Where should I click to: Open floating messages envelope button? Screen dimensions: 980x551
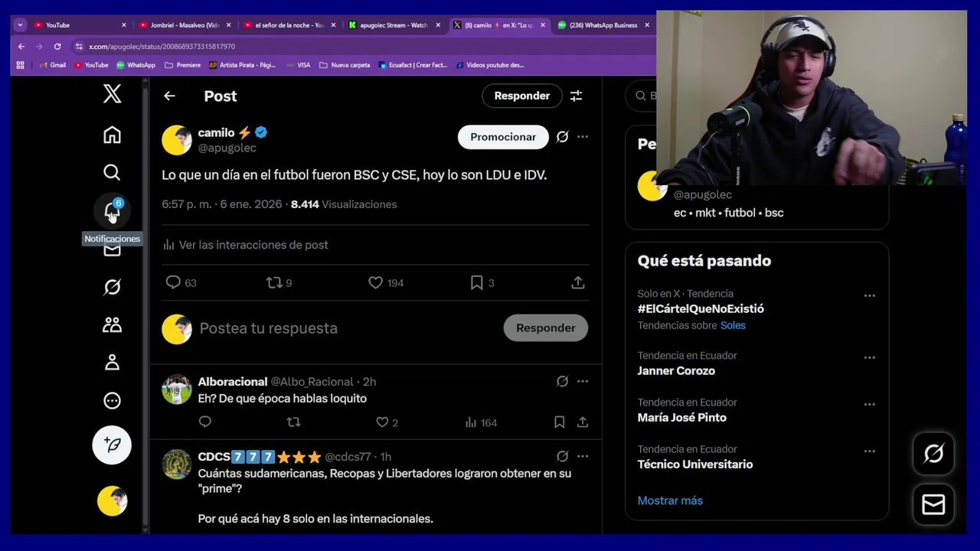click(933, 504)
